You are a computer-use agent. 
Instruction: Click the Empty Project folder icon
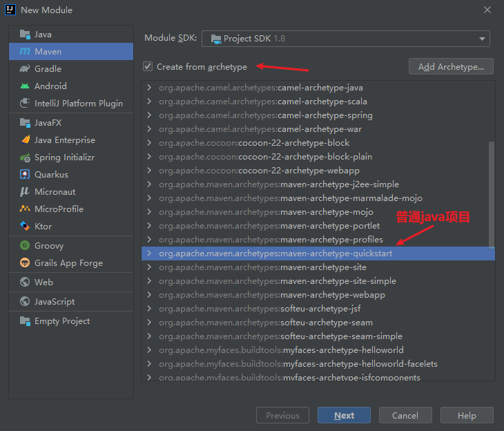click(x=25, y=321)
